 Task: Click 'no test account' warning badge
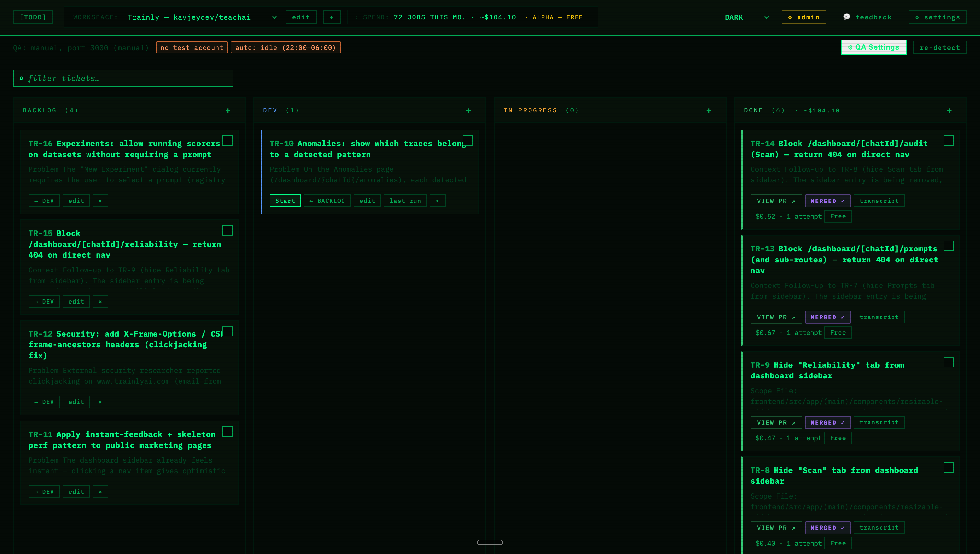pyautogui.click(x=192, y=48)
